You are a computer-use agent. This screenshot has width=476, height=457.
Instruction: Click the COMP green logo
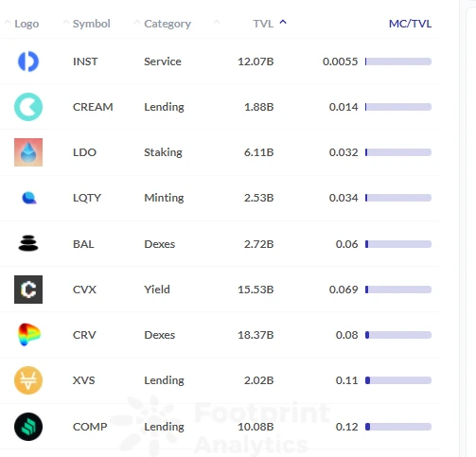pyautogui.click(x=28, y=427)
